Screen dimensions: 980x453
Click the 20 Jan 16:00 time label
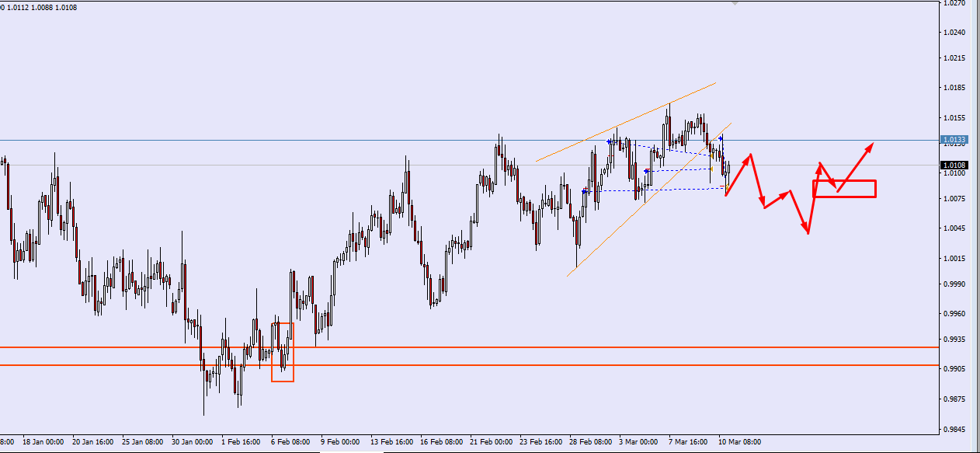(x=93, y=441)
